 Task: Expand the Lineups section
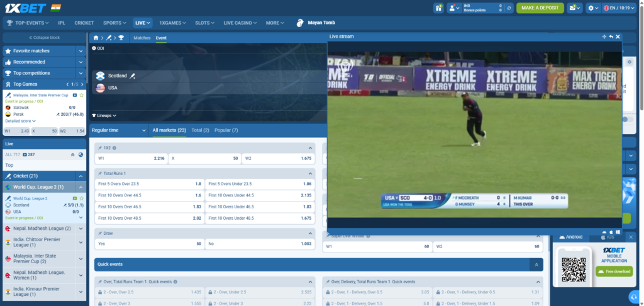pyautogui.click(x=104, y=116)
